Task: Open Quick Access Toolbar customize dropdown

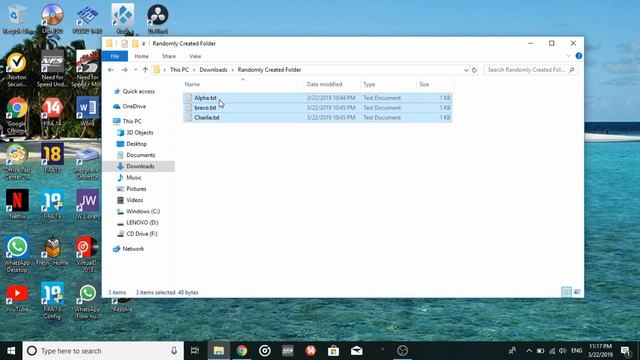Action: 143,44
